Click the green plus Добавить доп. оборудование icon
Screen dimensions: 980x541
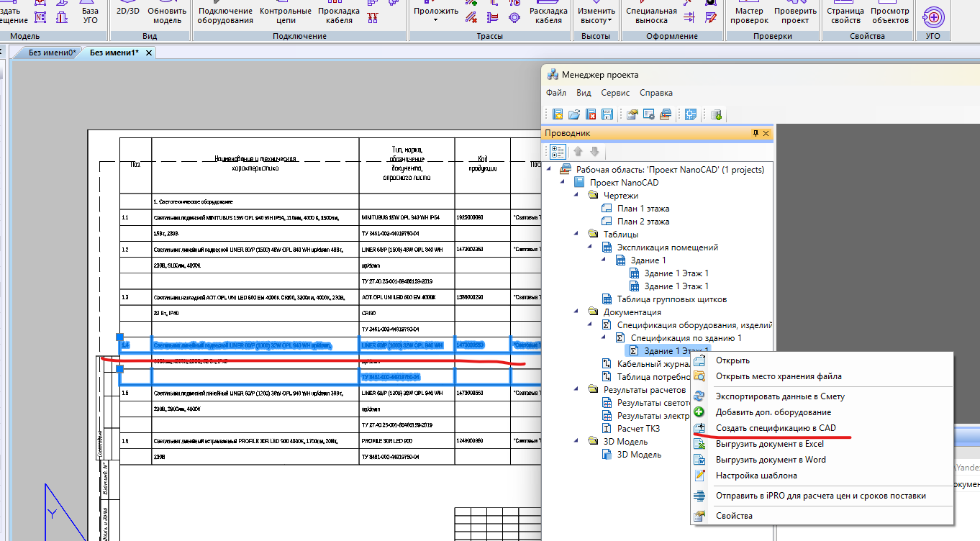point(699,412)
